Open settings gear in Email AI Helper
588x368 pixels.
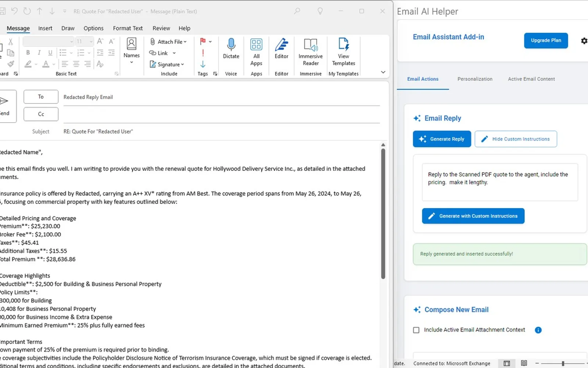[x=584, y=41]
